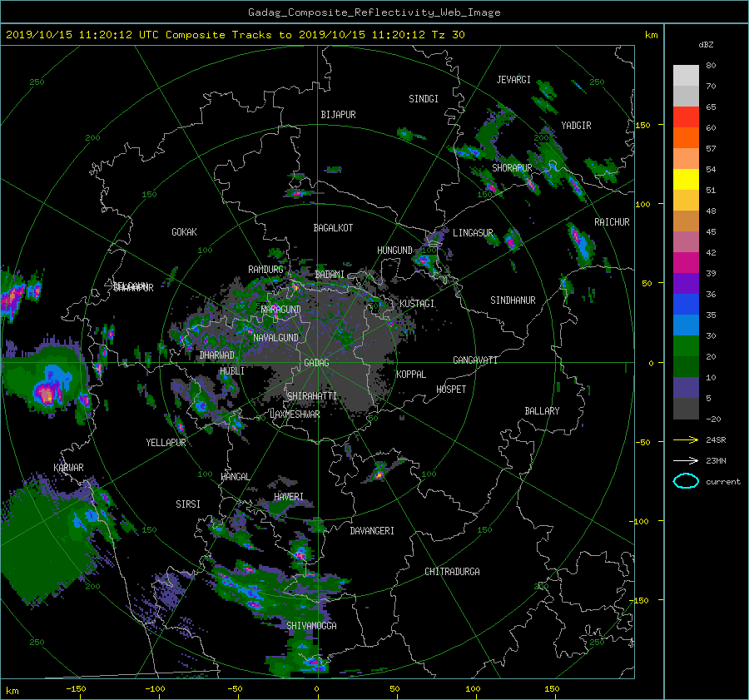Screen dimensions: 749x700
Task: Click the YADGIR city label
Action: click(576, 126)
